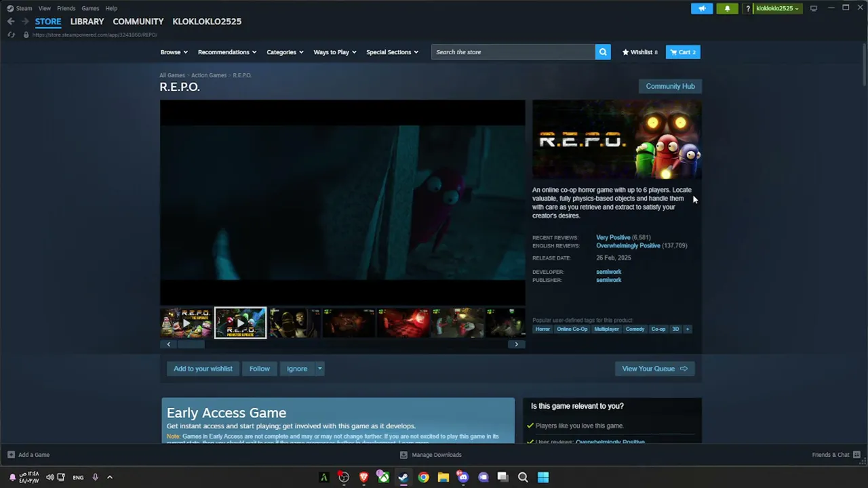
Task: Launch Google Chrome from the taskbar
Action: tap(423, 477)
